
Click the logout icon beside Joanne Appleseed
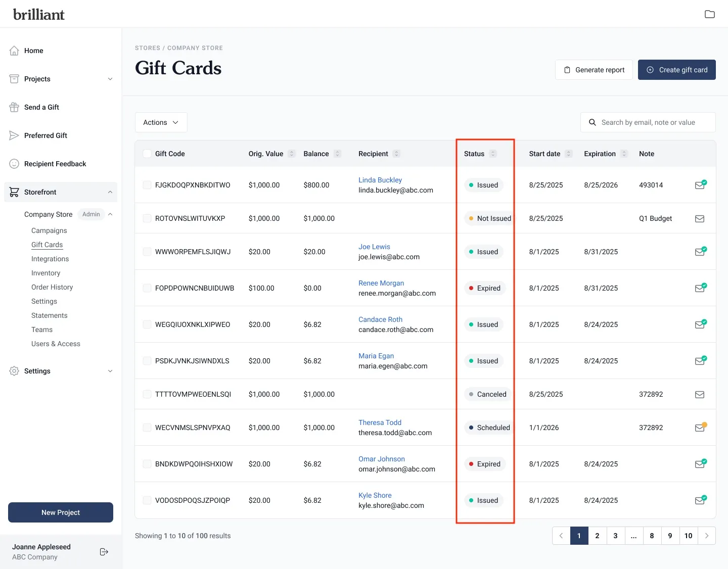click(104, 552)
